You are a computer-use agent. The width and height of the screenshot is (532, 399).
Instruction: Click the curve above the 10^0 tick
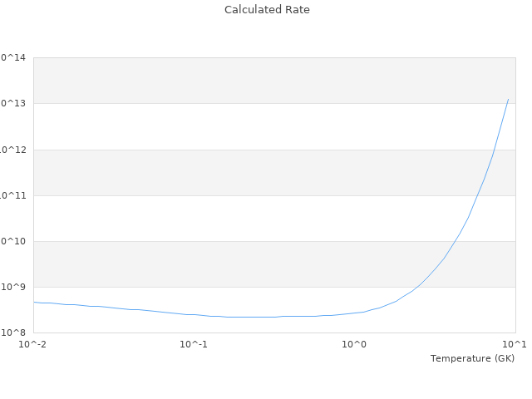(x=355, y=313)
